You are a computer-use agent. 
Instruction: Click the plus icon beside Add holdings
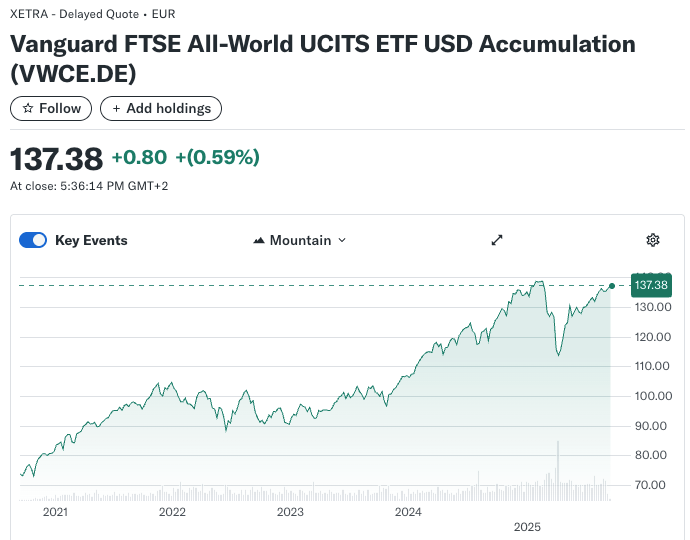[116, 108]
